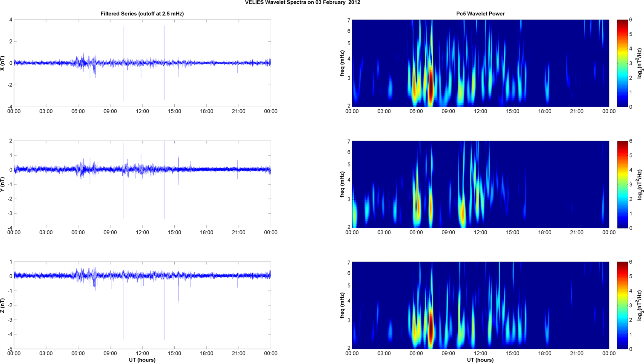Click the '6' tick on the top colorbar

point(631,20)
